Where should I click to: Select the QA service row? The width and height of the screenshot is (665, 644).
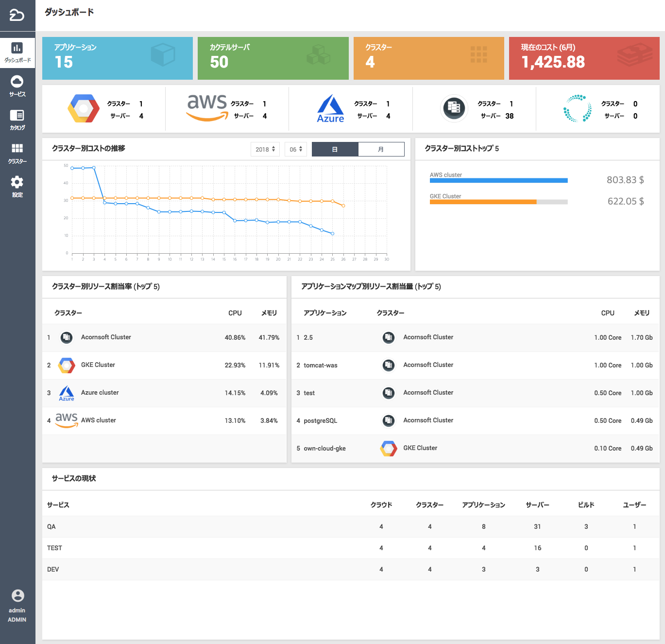coord(350,526)
